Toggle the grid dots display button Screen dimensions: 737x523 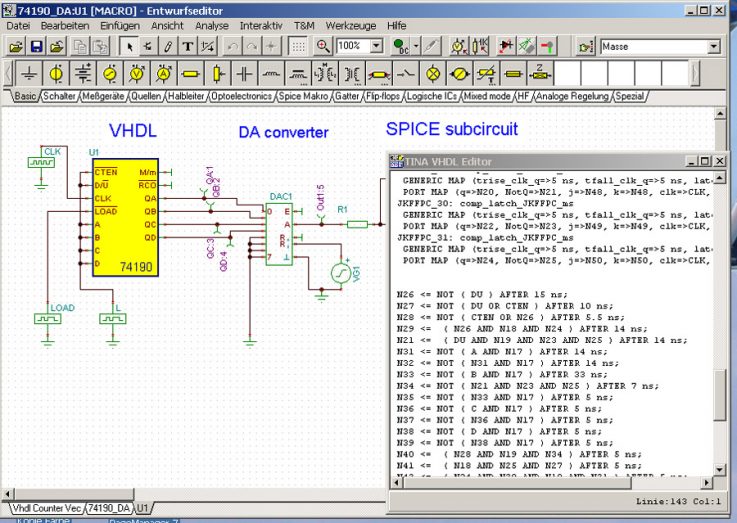point(298,47)
